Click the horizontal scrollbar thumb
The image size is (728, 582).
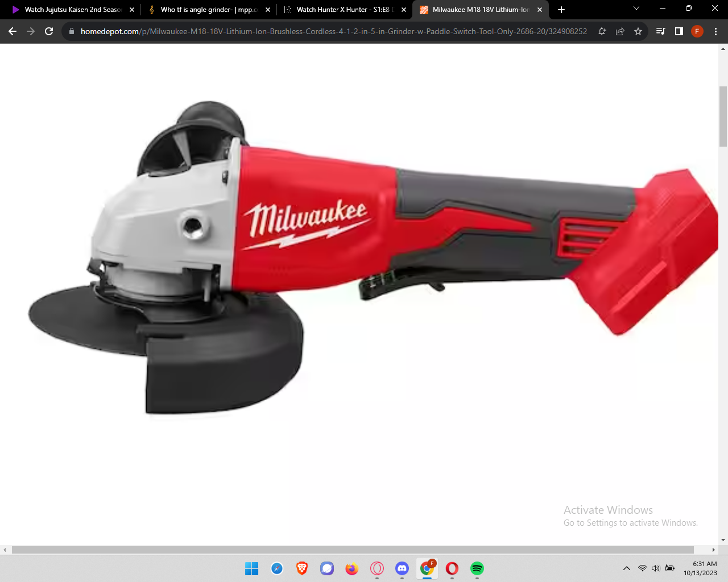(353, 550)
